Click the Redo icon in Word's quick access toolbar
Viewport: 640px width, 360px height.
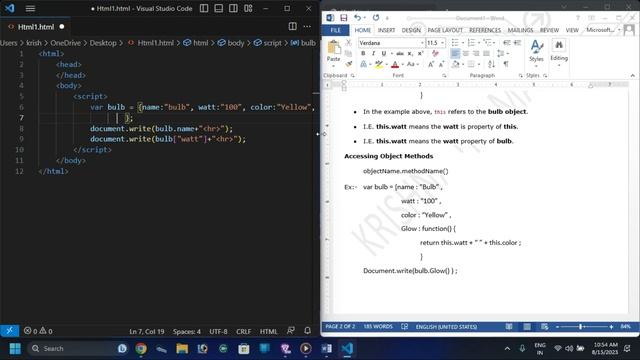(x=376, y=18)
